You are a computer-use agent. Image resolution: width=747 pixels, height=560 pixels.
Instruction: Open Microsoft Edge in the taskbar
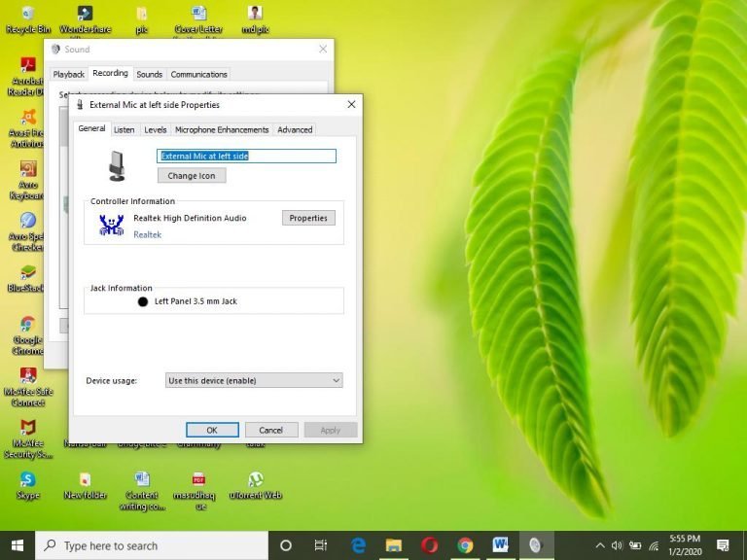[x=358, y=545]
